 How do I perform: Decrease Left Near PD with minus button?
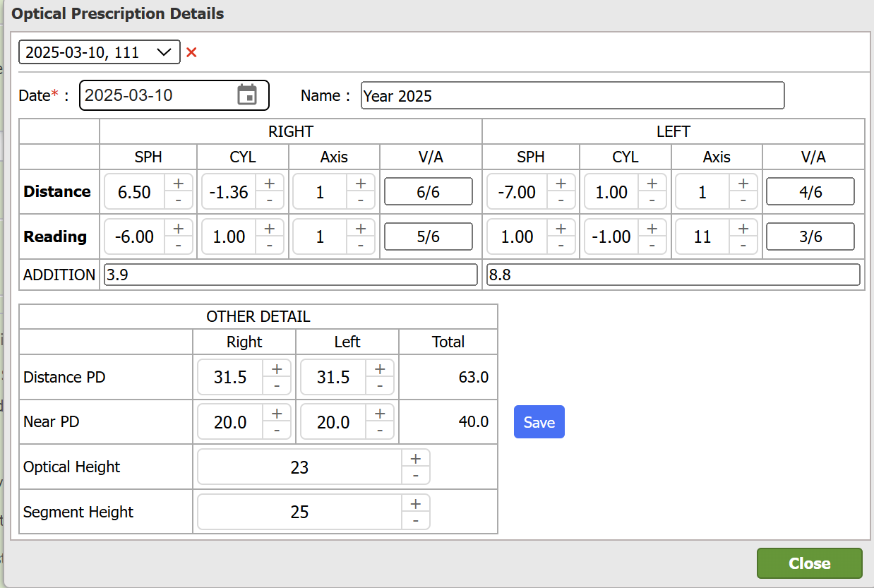coord(380,430)
